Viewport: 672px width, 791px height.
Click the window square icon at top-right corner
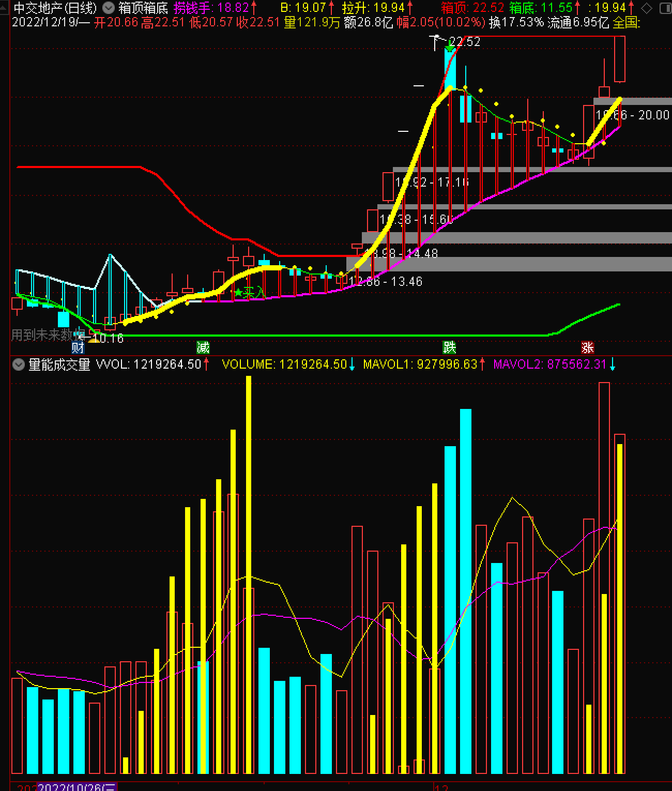point(666,8)
